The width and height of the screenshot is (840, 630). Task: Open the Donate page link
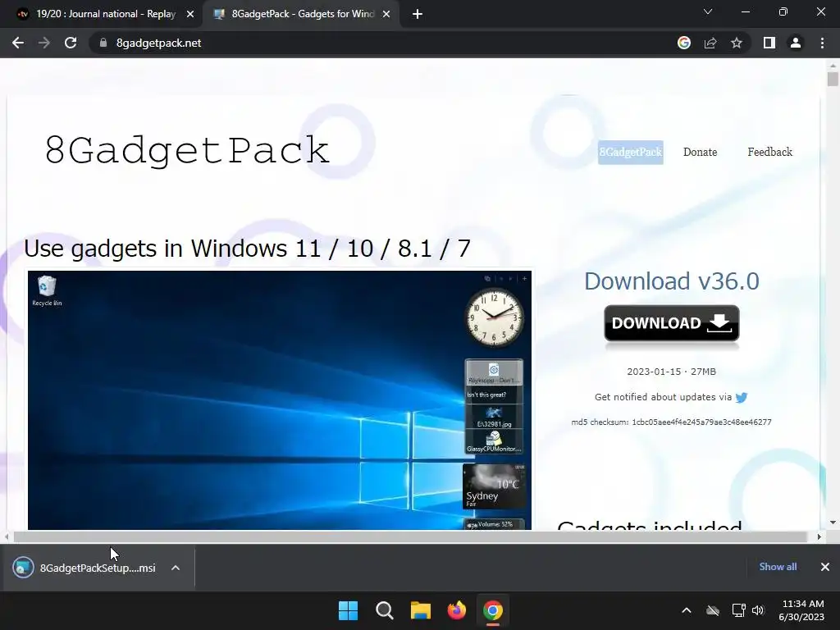[x=701, y=152]
